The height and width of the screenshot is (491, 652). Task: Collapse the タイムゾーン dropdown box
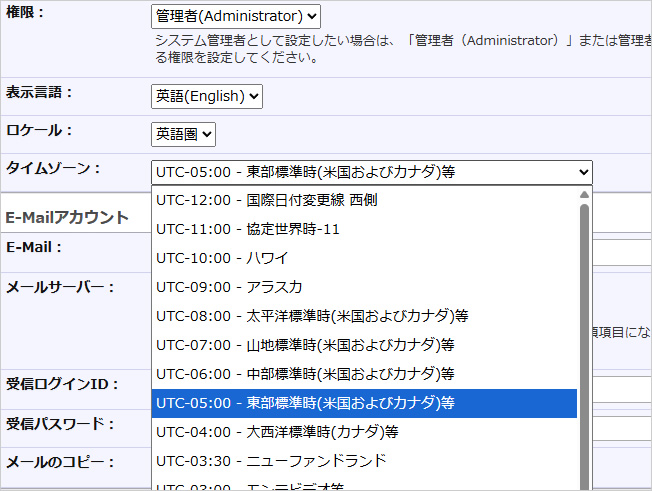371,172
